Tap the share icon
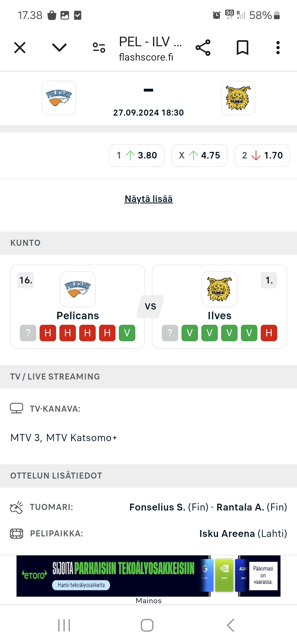 [203, 48]
